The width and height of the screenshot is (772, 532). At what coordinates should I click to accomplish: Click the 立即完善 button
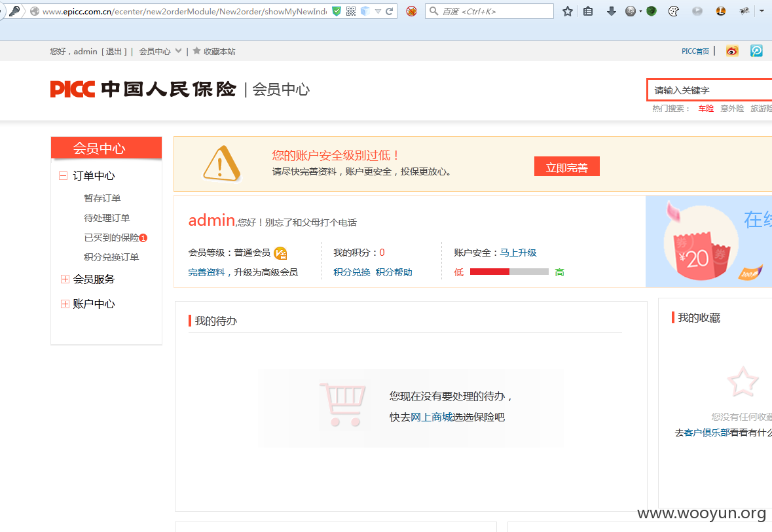566,166
